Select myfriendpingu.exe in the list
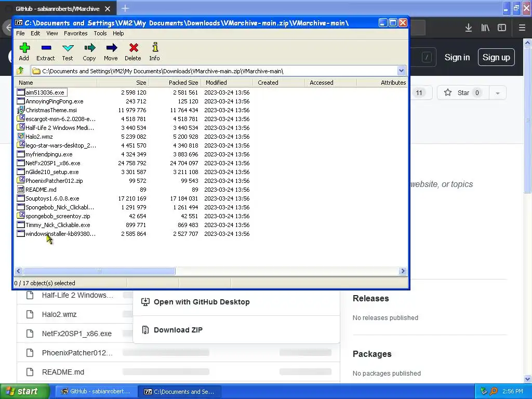Viewport: 532px width, 399px height. click(x=49, y=154)
